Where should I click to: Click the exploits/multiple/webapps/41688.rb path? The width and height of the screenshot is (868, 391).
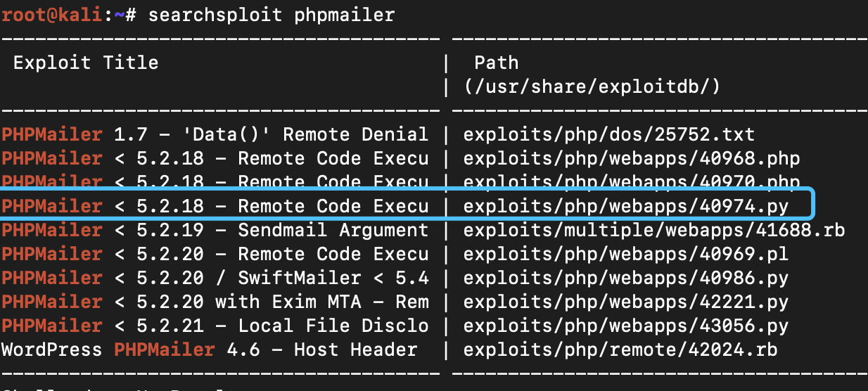click(x=653, y=230)
